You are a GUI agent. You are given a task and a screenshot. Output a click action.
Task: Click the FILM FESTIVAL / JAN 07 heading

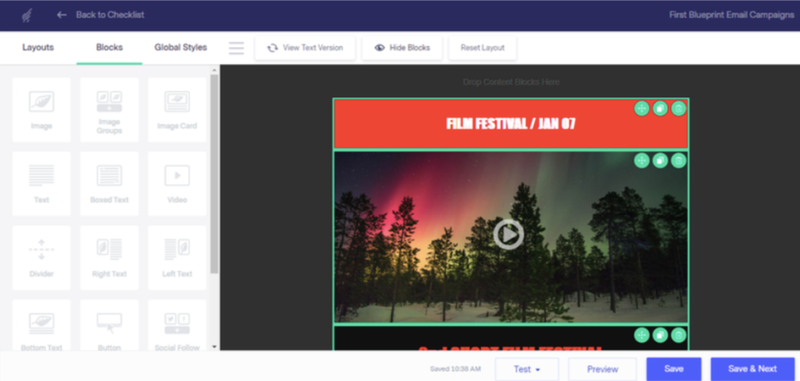click(511, 124)
